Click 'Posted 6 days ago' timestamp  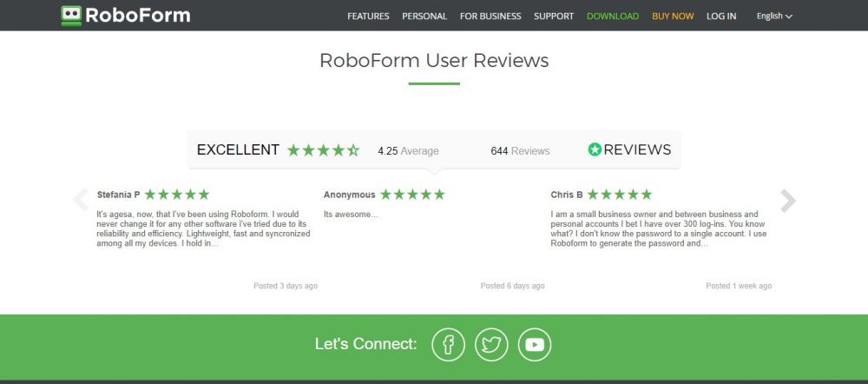(513, 286)
